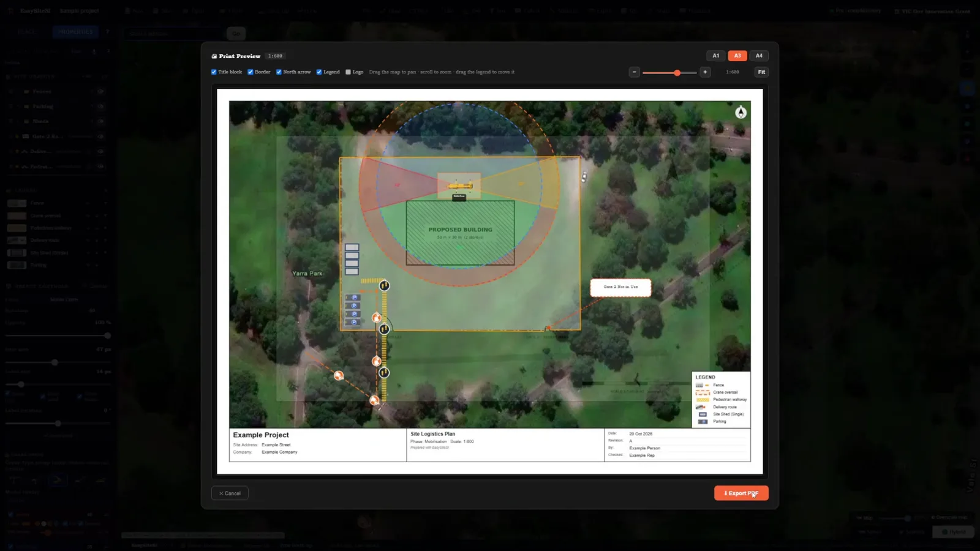The width and height of the screenshot is (980, 551).
Task: Click the pedestrian marker beside the site sheds walkway
Action: tap(384, 285)
